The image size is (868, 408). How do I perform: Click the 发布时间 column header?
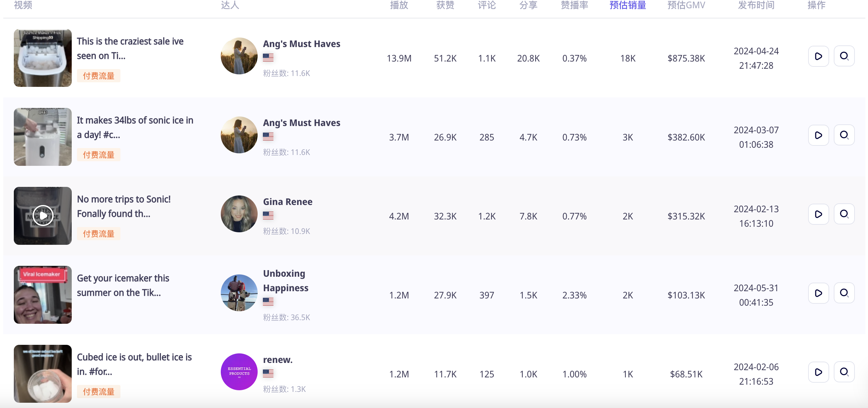756,5
